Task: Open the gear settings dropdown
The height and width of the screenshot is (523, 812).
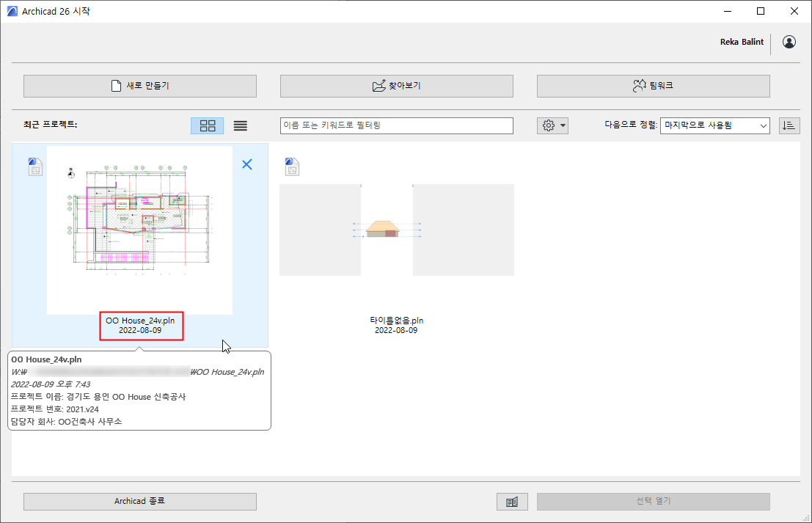Action: (x=552, y=125)
